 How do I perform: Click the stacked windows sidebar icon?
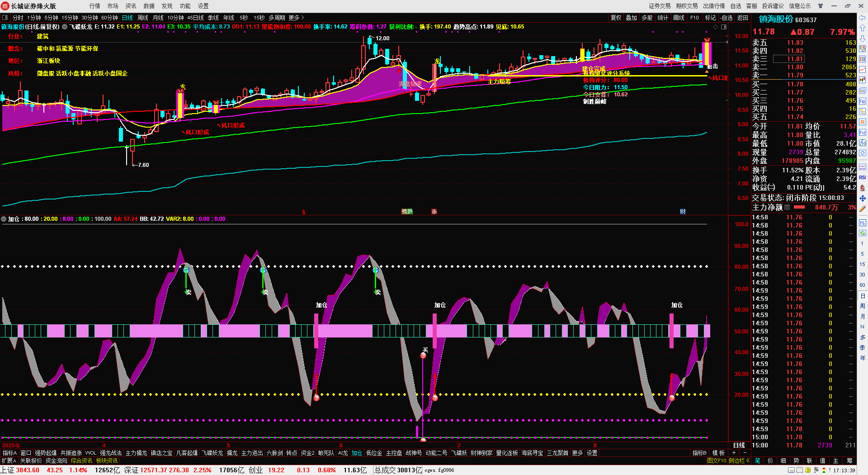tap(863, 91)
